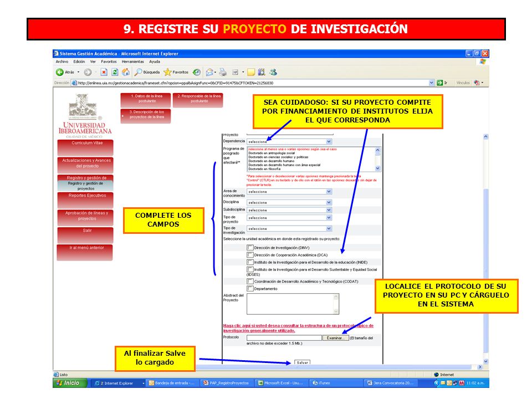Click the red M tray icon
532x399 pixels.
coord(462,383)
